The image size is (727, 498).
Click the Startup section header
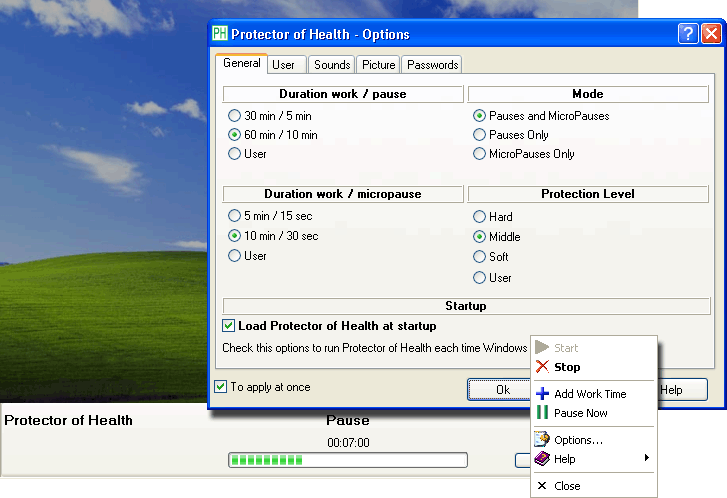tap(466, 306)
